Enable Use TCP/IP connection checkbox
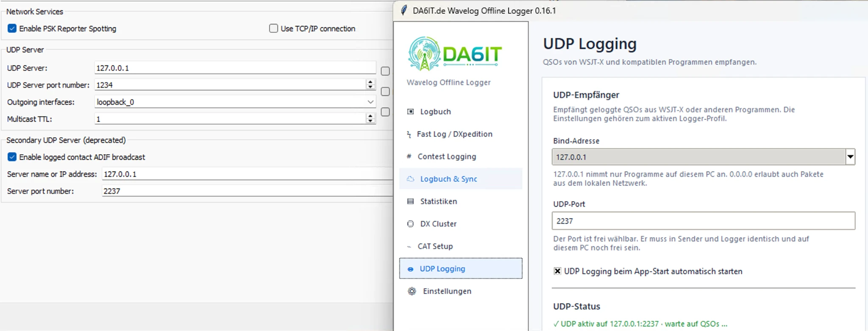Viewport: 868px width, 331px height. pos(273,28)
